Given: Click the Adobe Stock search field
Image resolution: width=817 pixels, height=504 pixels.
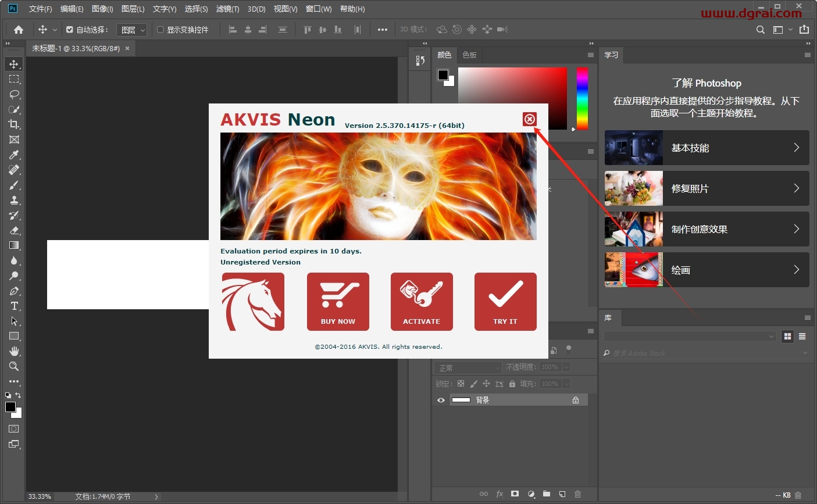Looking at the screenshot, I should 707,353.
